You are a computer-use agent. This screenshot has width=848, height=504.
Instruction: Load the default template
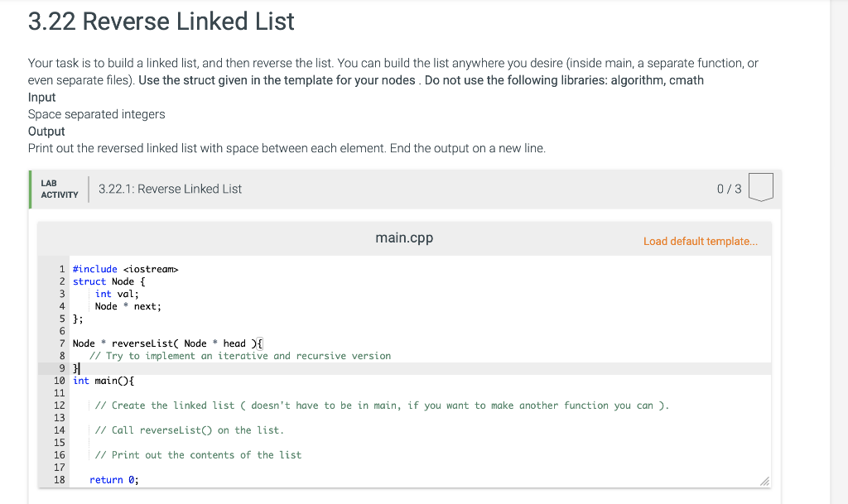[701, 242]
